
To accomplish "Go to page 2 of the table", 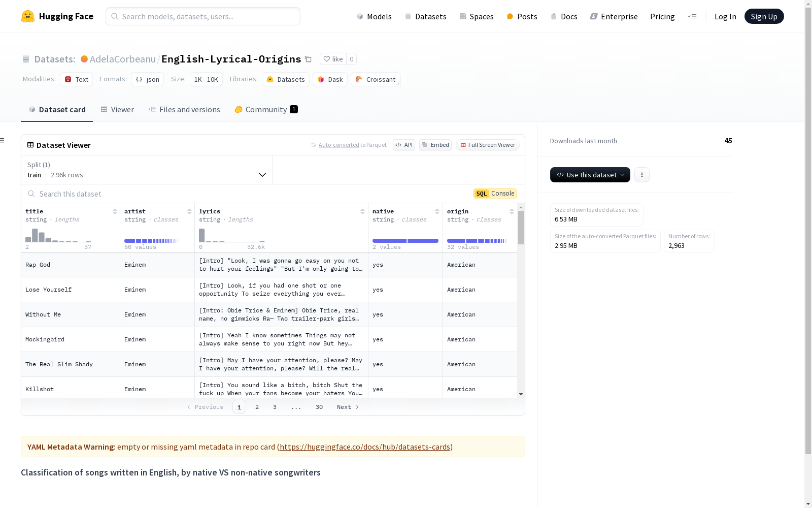I will [x=257, y=407].
